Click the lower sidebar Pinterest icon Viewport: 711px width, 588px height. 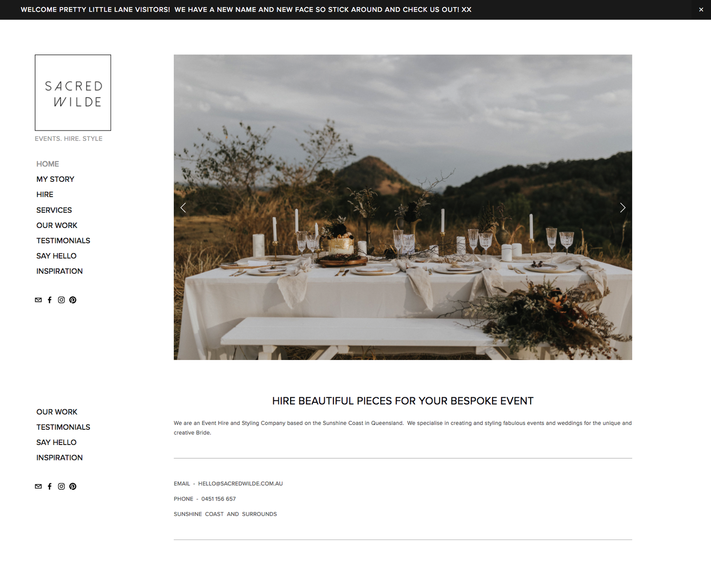coord(73,486)
